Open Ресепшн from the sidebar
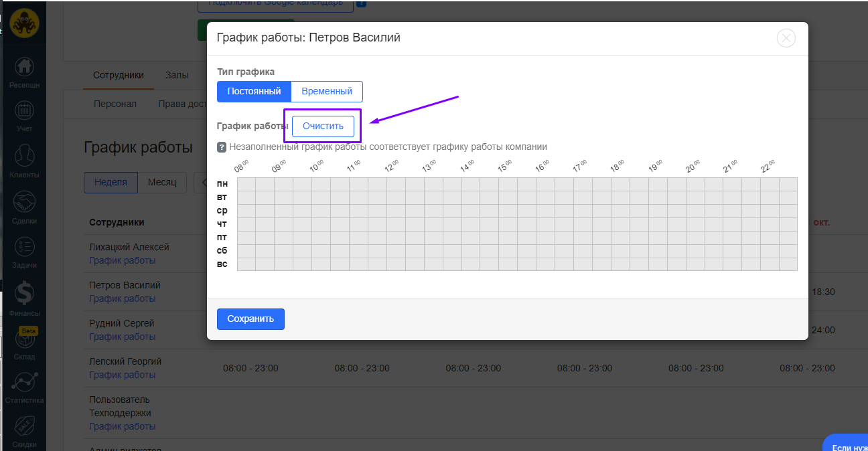Image resolution: width=868 pixels, height=451 pixels. pos(24,68)
